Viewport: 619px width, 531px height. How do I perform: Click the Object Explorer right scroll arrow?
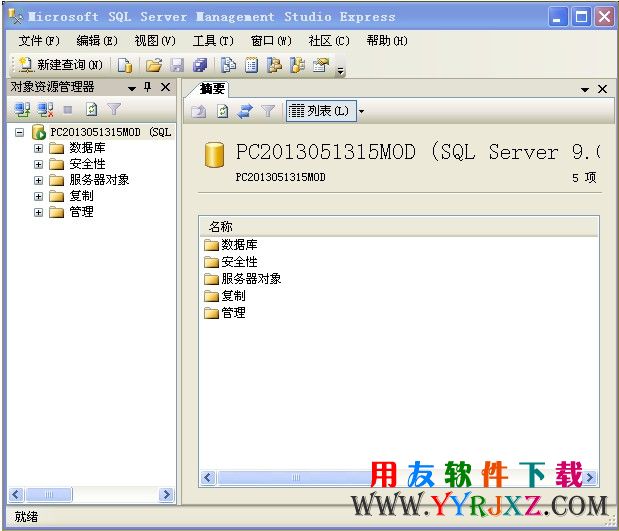click(x=166, y=494)
